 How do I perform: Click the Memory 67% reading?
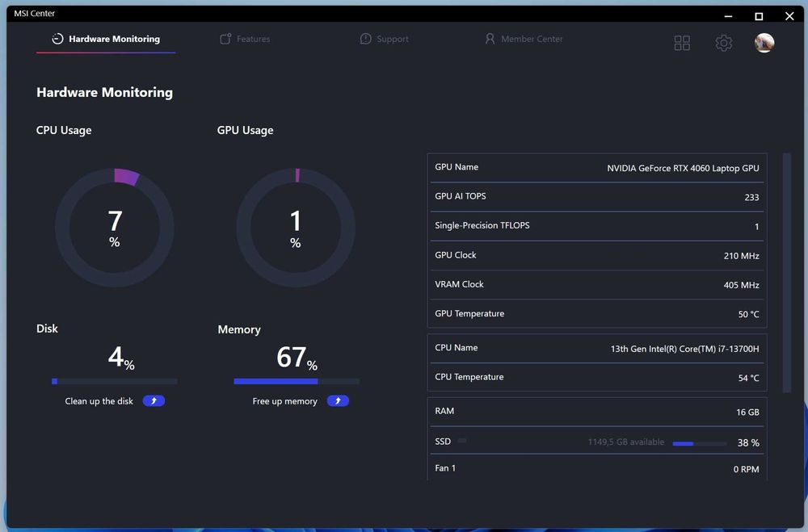point(297,357)
